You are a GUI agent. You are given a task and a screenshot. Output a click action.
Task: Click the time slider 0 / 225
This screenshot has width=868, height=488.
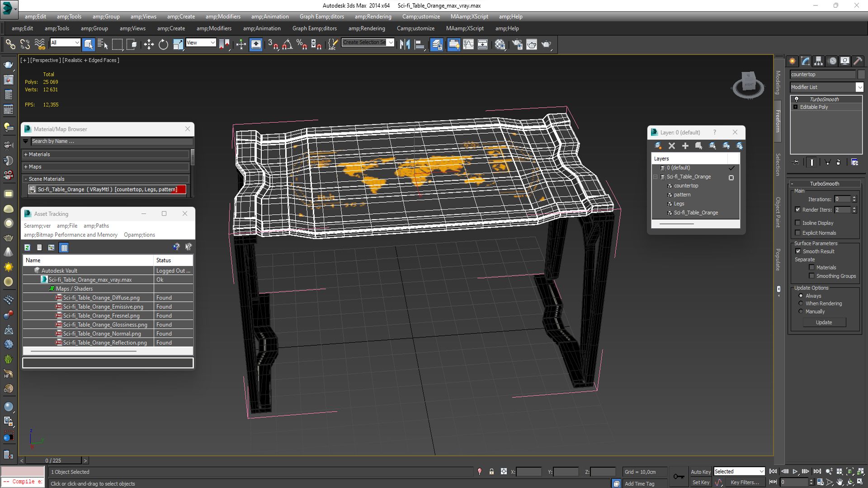pyautogui.click(x=53, y=460)
